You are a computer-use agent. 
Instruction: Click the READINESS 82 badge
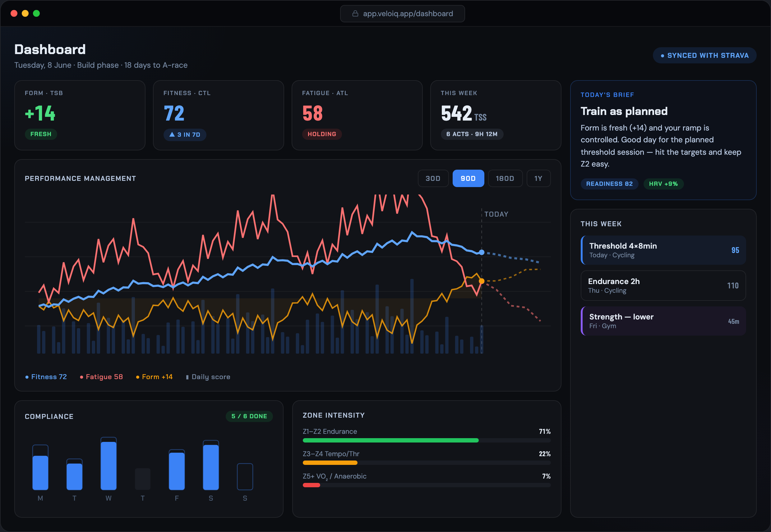(609, 184)
